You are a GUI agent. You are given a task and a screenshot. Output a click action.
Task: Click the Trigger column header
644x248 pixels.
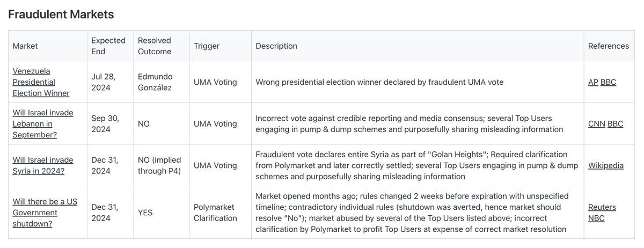[207, 46]
